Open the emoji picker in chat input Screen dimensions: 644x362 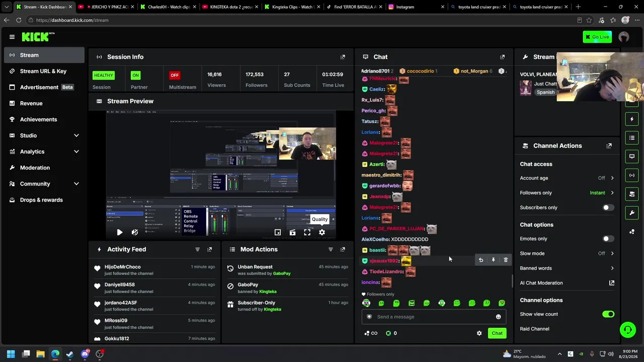click(498, 317)
